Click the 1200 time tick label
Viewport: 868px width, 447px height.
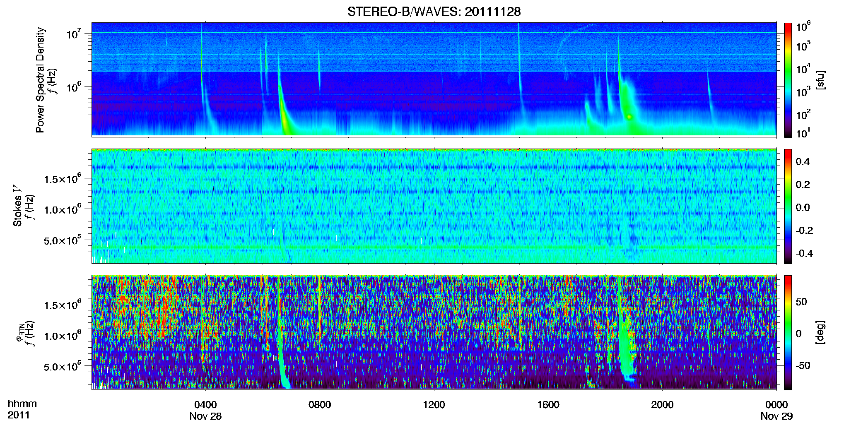(434, 405)
